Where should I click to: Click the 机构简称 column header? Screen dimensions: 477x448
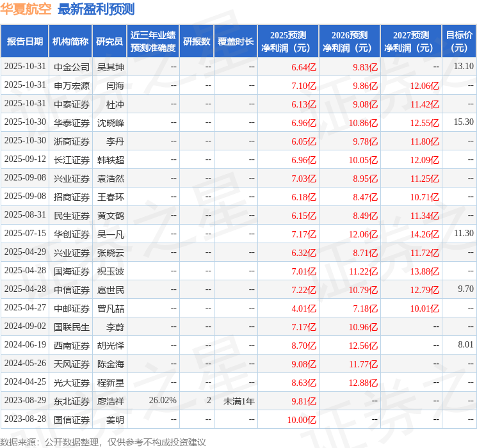pyautogui.click(x=70, y=41)
